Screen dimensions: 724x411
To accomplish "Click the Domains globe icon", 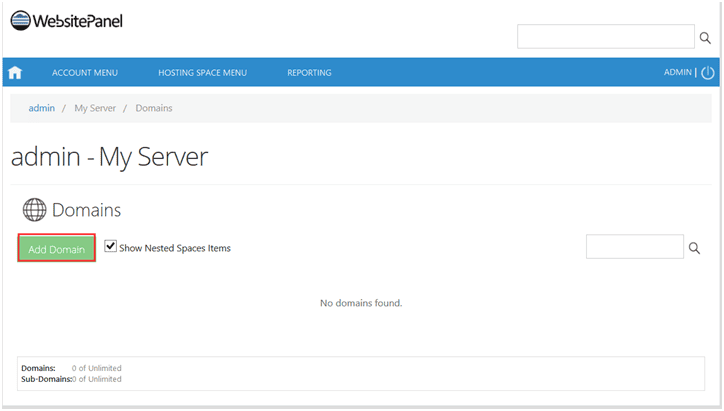I will [35, 210].
